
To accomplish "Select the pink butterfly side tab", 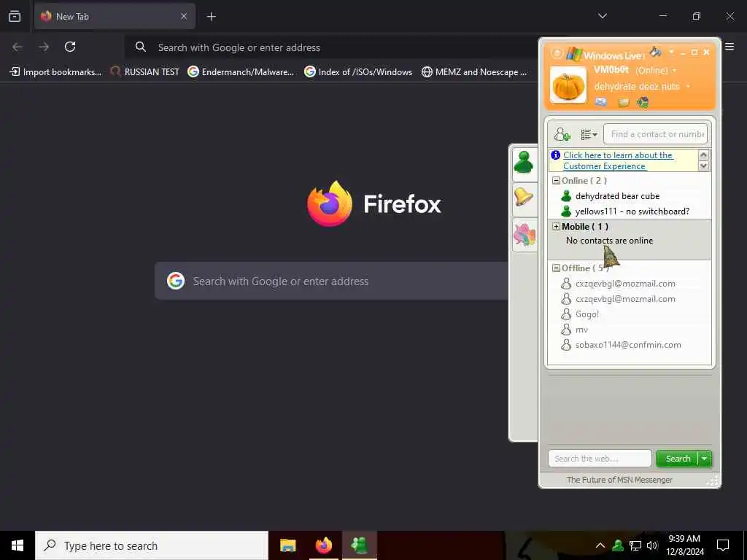I will 524,235.
